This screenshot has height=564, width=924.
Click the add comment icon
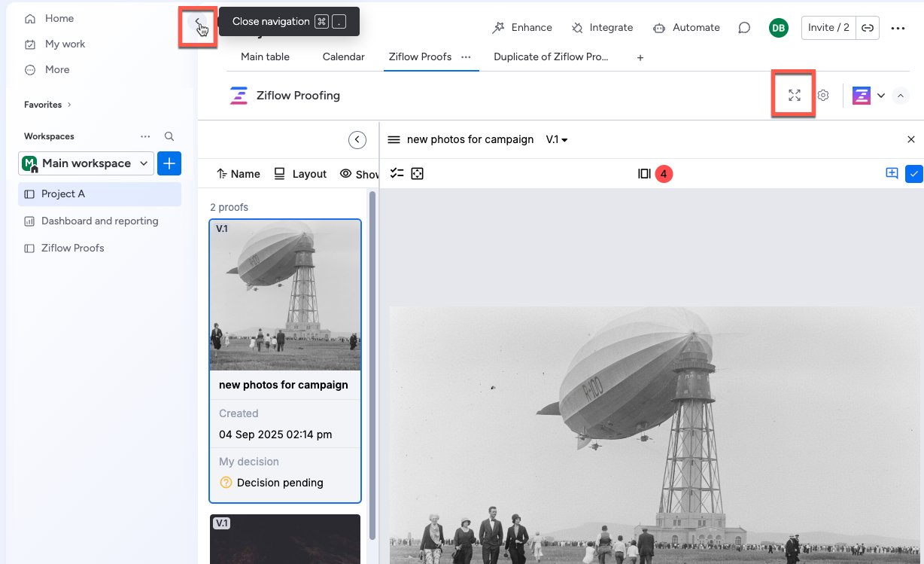click(x=892, y=173)
